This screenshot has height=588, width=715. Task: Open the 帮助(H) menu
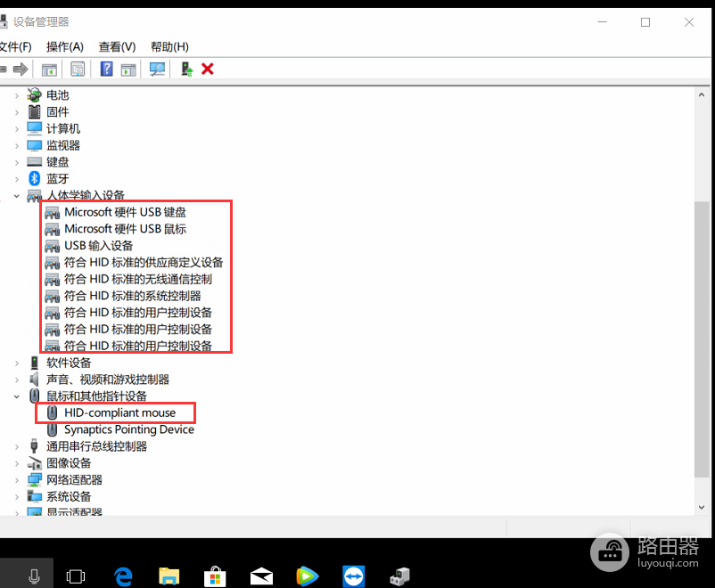click(x=169, y=46)
